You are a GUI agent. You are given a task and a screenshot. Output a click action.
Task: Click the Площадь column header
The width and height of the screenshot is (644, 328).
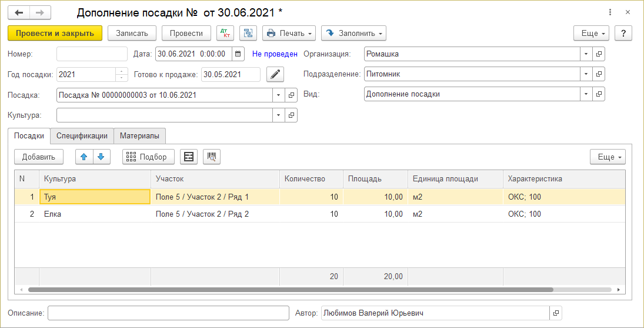click(x=375, y=179)
